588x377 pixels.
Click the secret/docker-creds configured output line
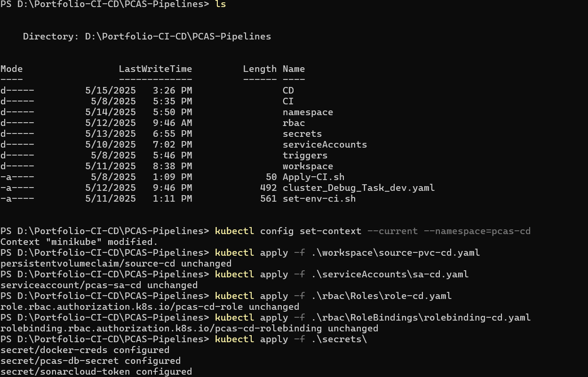click(85, 350)
